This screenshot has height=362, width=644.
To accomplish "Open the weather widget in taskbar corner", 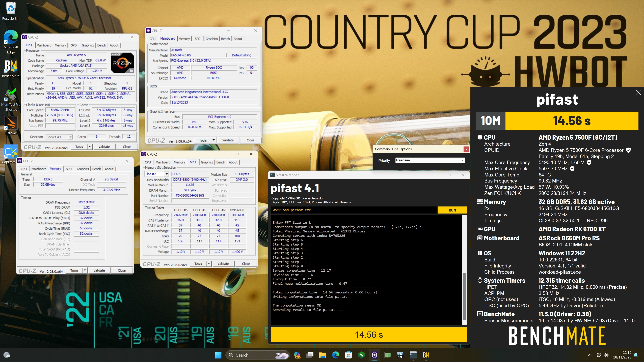I will (x=7, y=355).
